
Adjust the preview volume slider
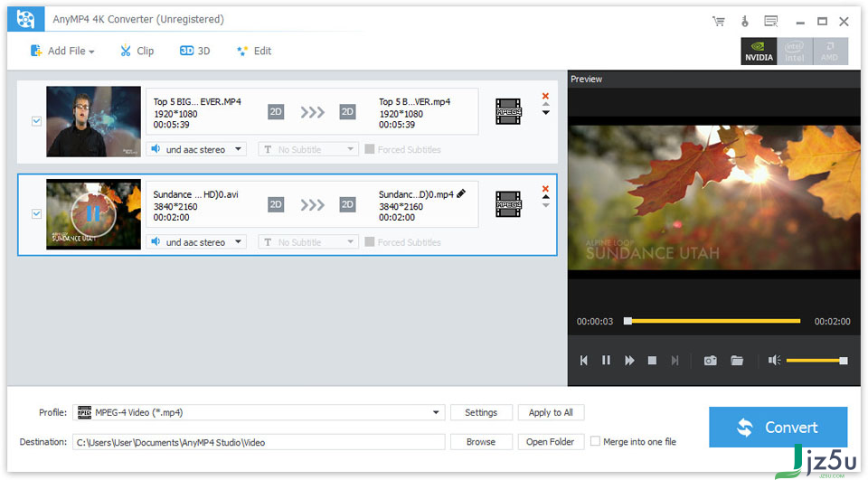pyautogui.click(x=816, y=361)
